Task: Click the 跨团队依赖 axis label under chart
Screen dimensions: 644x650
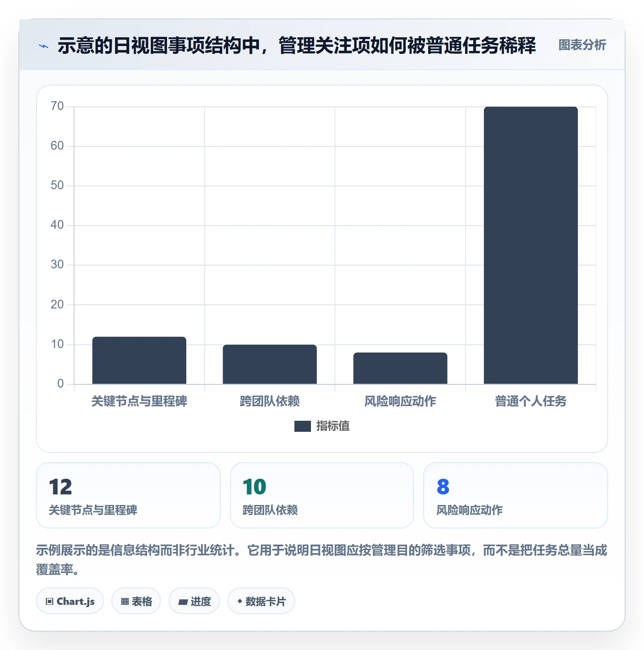Action: (x=270, y=401)
